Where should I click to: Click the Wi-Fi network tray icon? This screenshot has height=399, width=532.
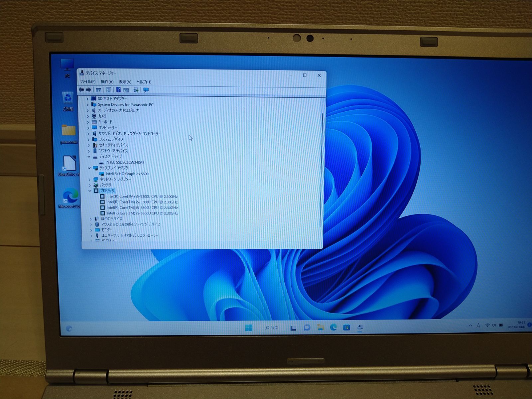(487, 325)
